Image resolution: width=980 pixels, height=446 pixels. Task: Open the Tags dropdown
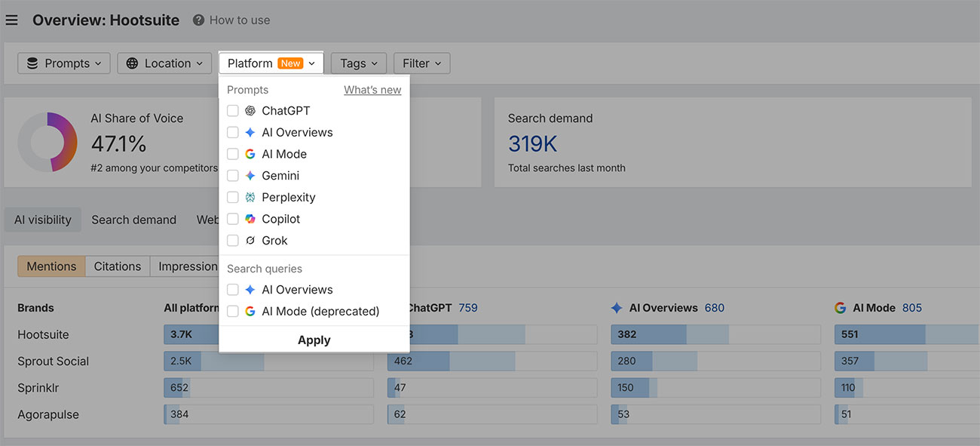(x=359, y=63)
